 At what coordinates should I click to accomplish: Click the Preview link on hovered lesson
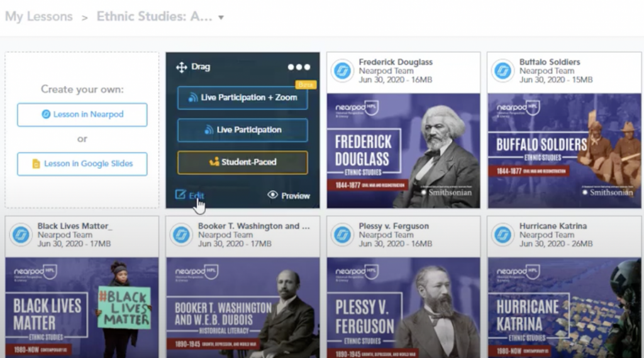pos(296,195)
